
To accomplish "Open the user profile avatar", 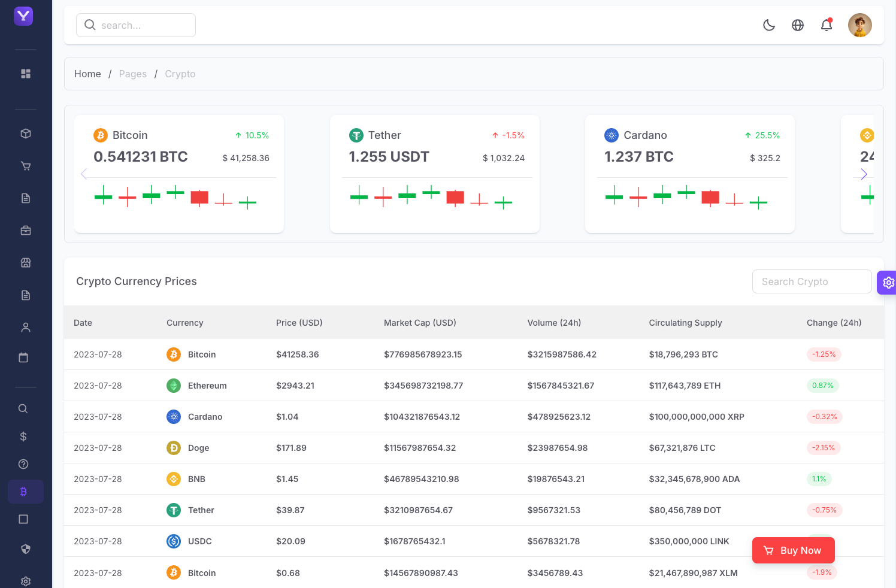I will click(x=859, y=25).
